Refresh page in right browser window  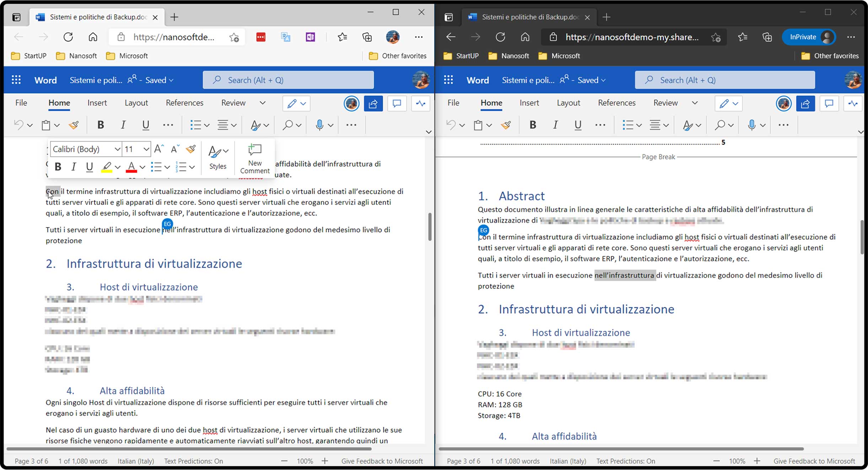[500, 37]
